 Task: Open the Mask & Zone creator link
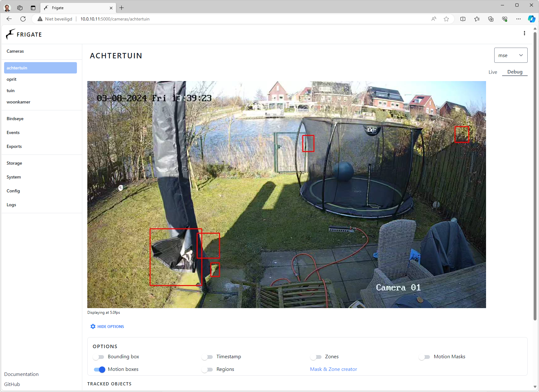(x=333, y=369)
